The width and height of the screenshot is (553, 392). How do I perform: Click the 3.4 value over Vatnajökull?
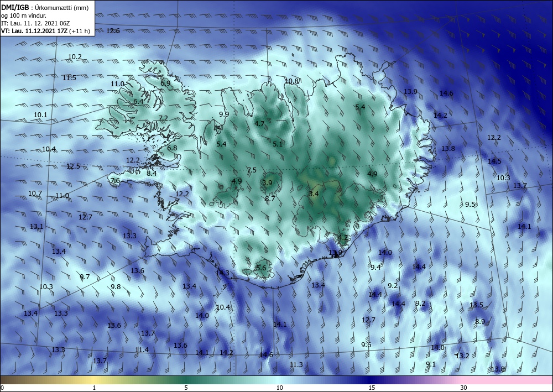tap(314, 194)
